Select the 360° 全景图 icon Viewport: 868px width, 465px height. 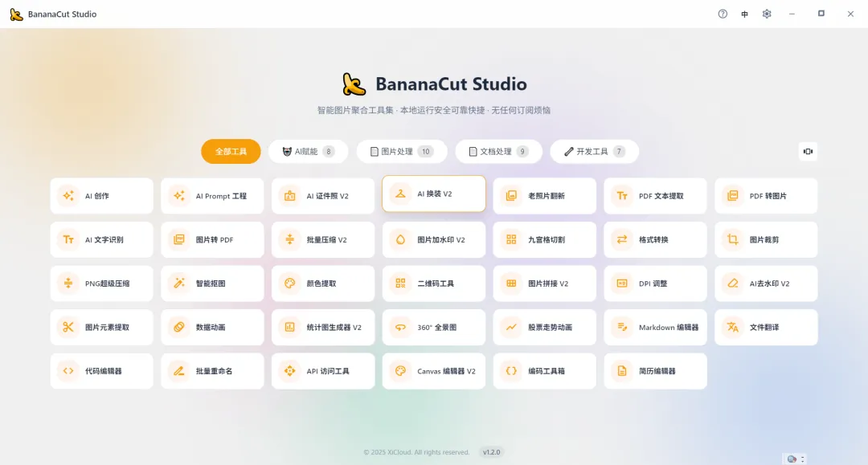point(400,328)
